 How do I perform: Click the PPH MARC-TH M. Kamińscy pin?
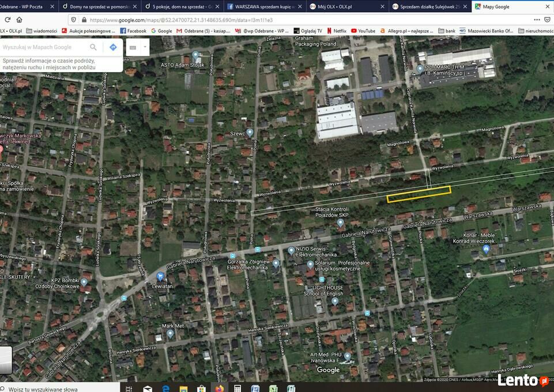[420, 69]
